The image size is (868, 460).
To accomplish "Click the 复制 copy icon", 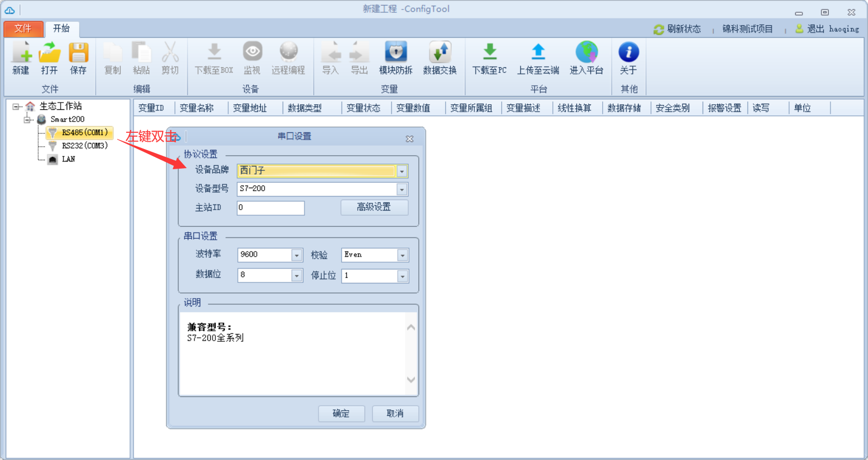I will [113, 52].
